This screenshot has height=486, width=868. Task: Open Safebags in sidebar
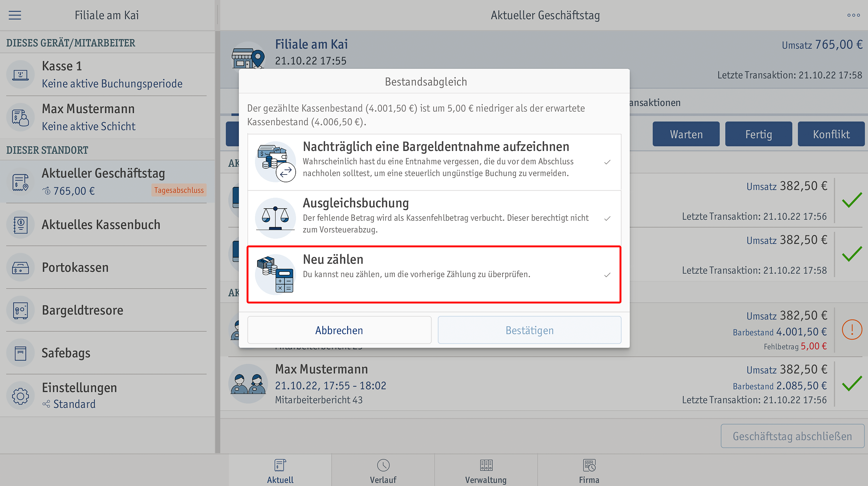(x=107, y=353)
